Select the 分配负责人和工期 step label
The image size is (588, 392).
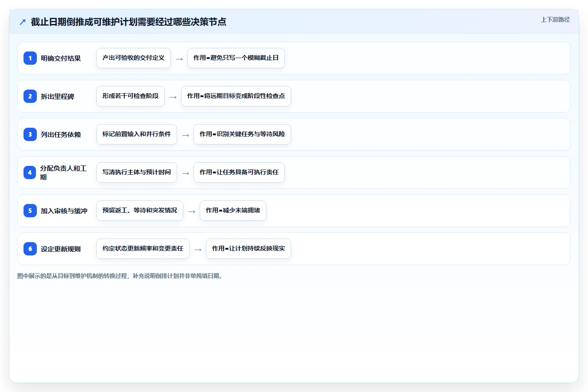63,172
